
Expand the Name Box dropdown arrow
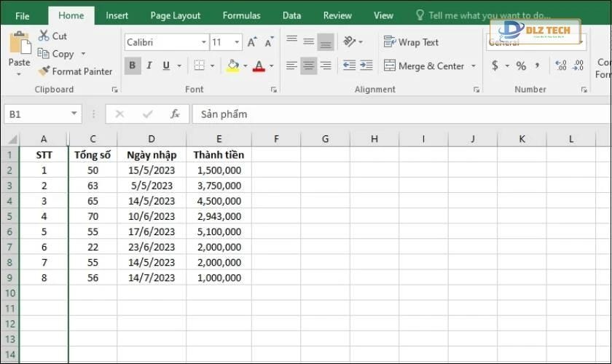(75, 114)
